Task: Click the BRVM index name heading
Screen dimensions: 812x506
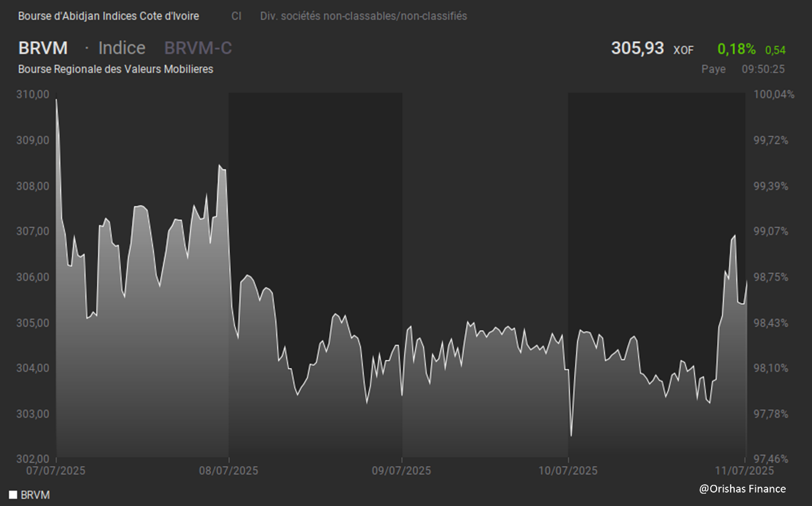Action: (x=43, y=48)
